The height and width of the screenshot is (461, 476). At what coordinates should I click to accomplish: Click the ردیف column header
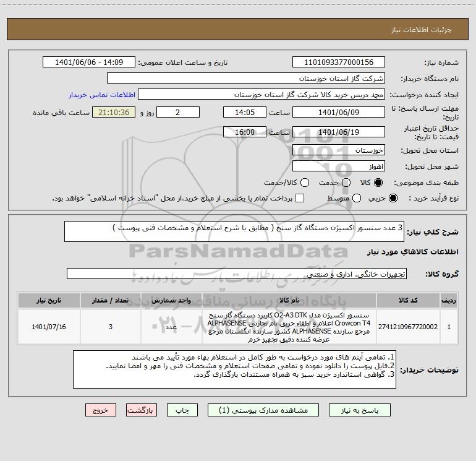tap(449, 300)
